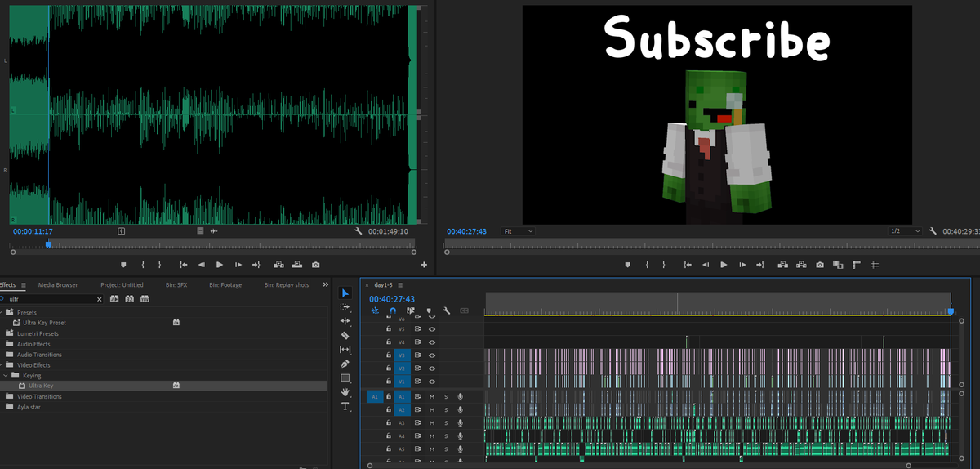
Task: Export frame from Source monitor camera icon
Action: pyautogui.click(x=315, y=265)
